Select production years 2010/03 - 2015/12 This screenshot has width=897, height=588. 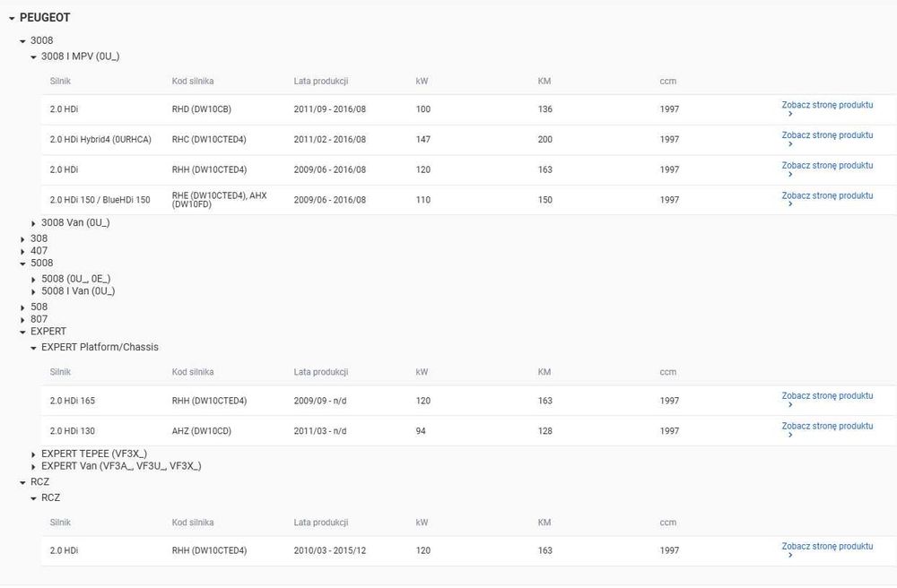click(x=330, y=550)
